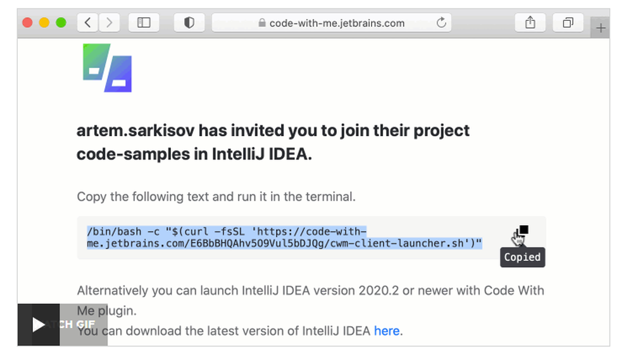This screenshot has width=633, height=364.
Task: Go back using the browser back arrow
Action: (87, 23)
